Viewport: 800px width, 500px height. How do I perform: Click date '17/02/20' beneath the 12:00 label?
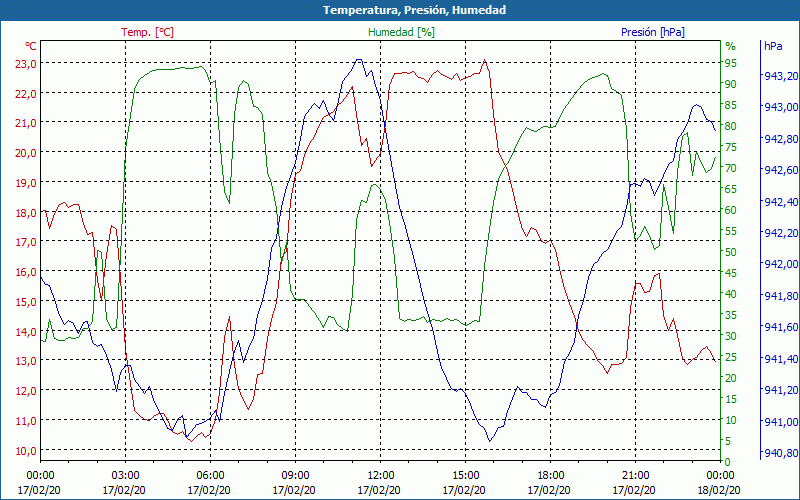(379, 490)
